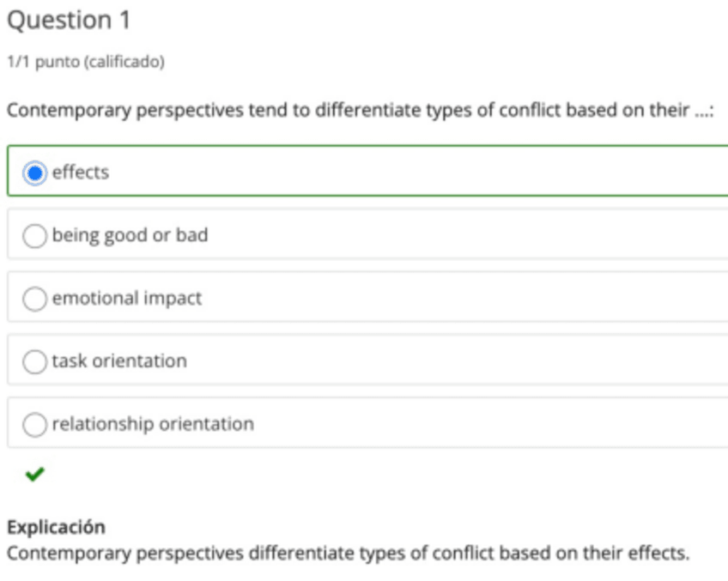The image size is (728, 581).
Task: Select the "task orientation" radio button
Action: pos(35,361)
